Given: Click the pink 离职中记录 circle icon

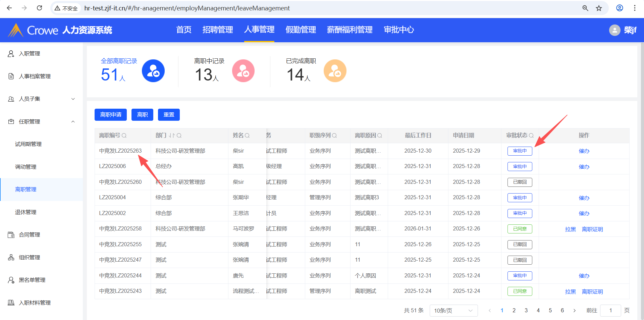Looking at the screenshot, I should click(243, 71).
